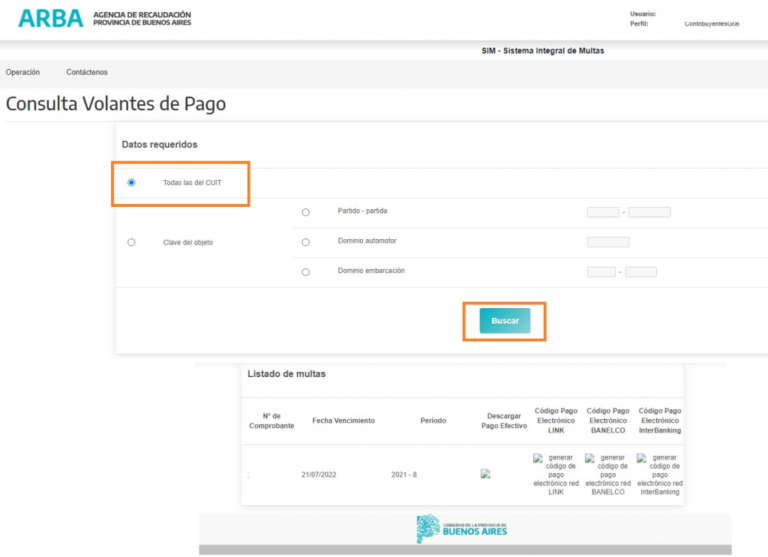Click the SIM - Sistema Integral de Multas title
The image size is (768, 557).
tap(543, 50)
